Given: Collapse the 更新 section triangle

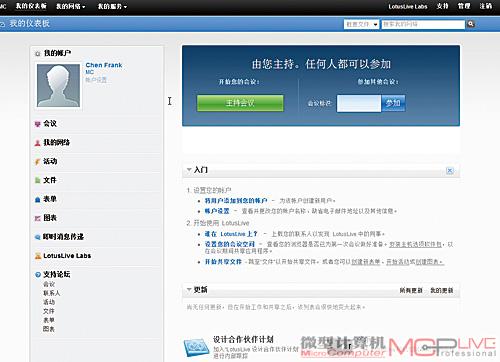Looking at the screenshot, I should [x=189, y=289].
